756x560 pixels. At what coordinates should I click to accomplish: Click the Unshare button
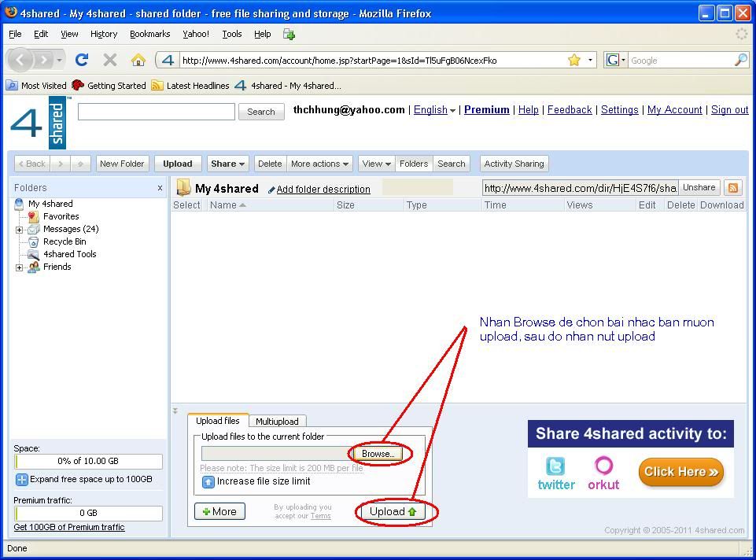pyautogui.click(x=699, y=187)
